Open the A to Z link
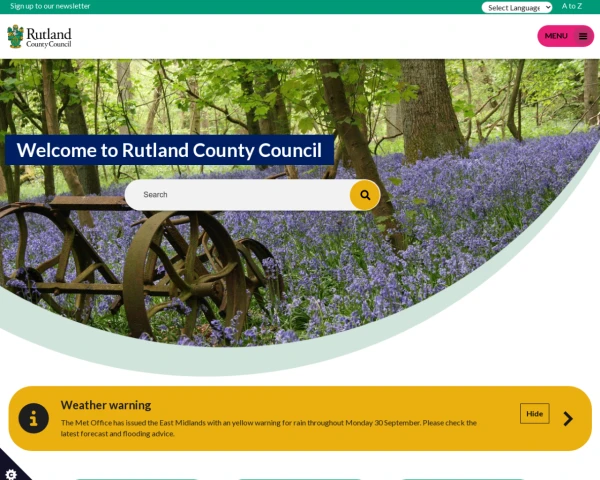Image resolution: width=600 pixels, height=480 pixels. point(572,6)
